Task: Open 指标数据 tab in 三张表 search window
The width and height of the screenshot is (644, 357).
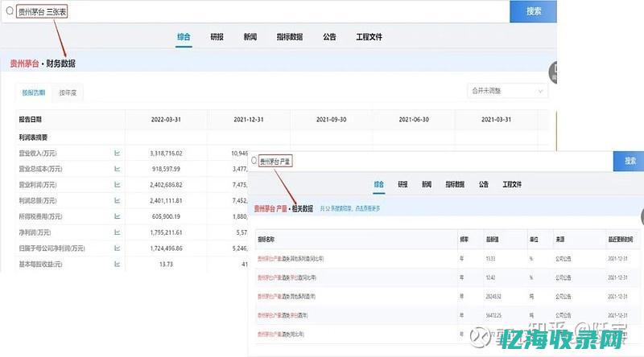Action: [x=290, y=37]
